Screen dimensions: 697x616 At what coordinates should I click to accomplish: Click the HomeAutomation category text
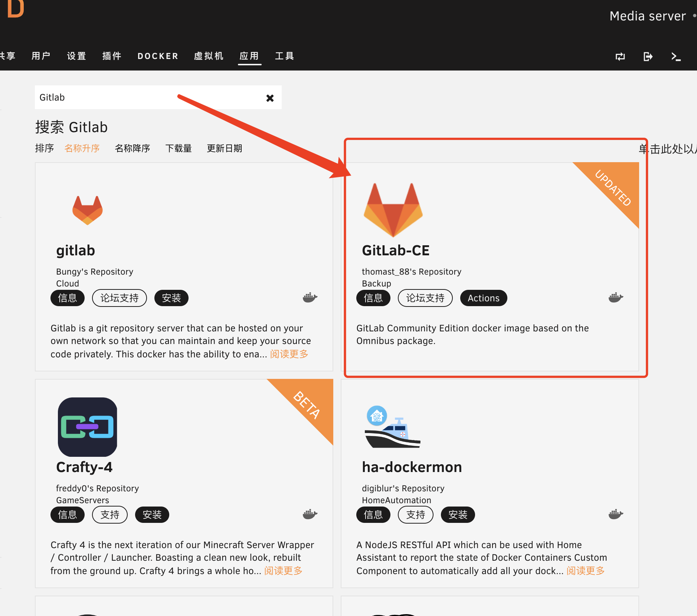[396, 500]
